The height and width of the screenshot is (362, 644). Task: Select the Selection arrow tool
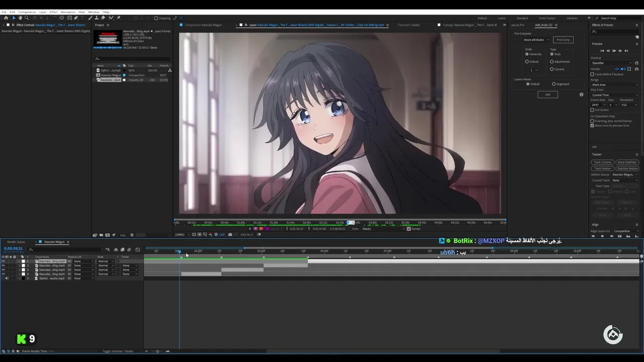coord(14,18)
